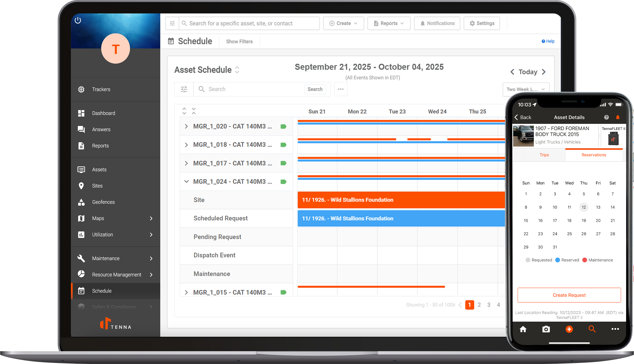The width and height of the screenshot is (634, 364).
Task: Open the Create dropdown menu
Action: (x=343, y=23)
